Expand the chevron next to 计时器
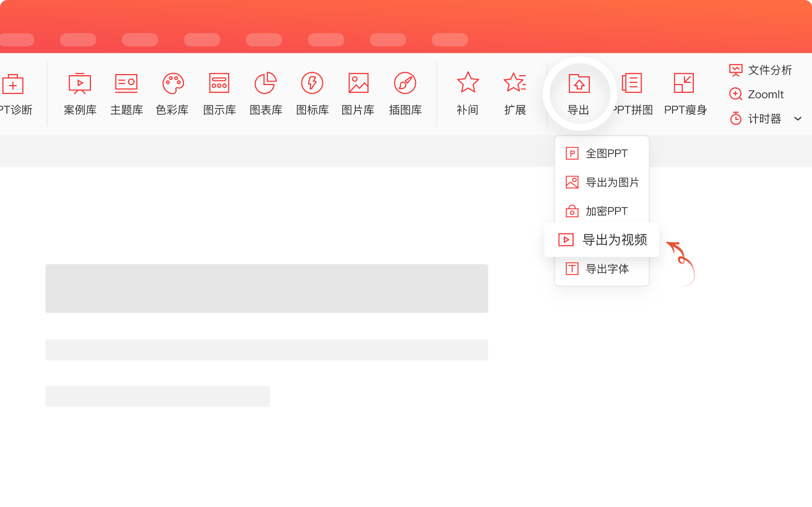 tap(798, 119)
